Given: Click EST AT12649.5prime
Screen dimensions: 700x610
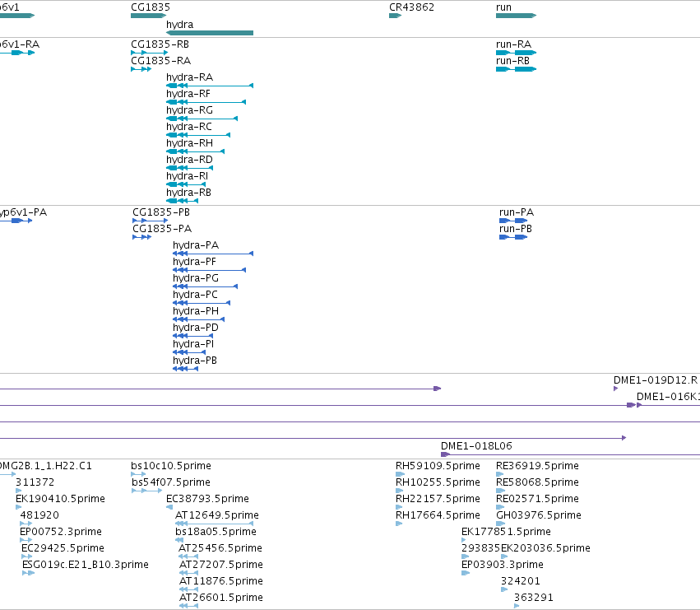Looking at the screenshot, I should coord(217,515).
